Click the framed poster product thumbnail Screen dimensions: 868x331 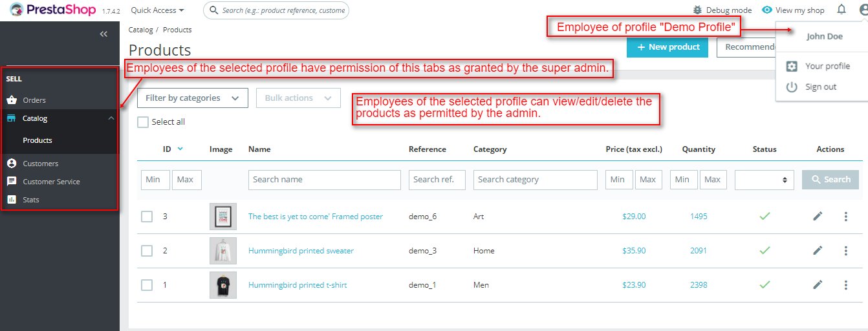[x=223, y=217]
